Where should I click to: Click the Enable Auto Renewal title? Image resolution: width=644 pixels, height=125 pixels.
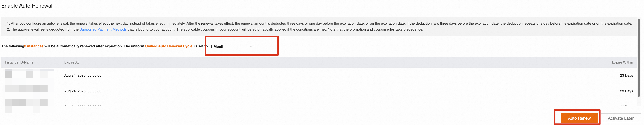[27, 6]
